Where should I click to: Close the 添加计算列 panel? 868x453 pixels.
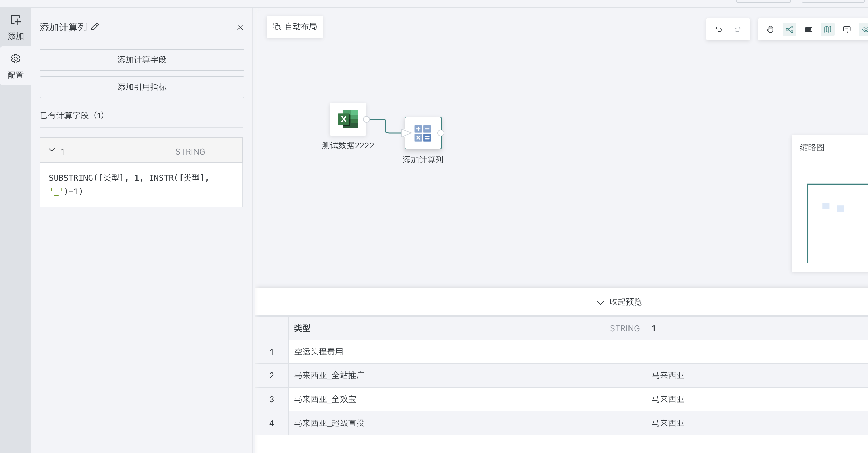coord(240,27)
